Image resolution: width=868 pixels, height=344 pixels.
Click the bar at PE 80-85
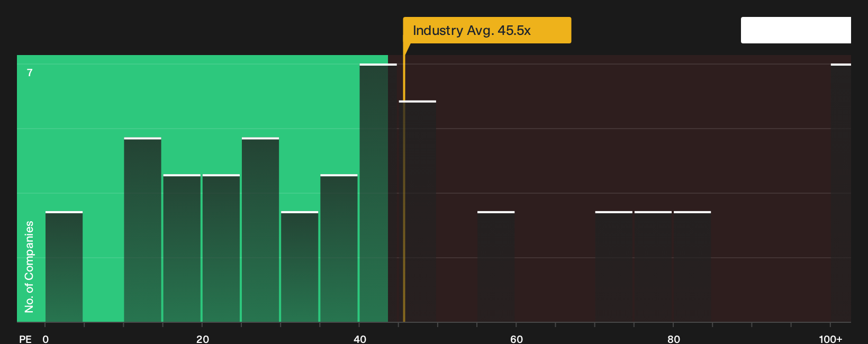[x=692, y=267]
